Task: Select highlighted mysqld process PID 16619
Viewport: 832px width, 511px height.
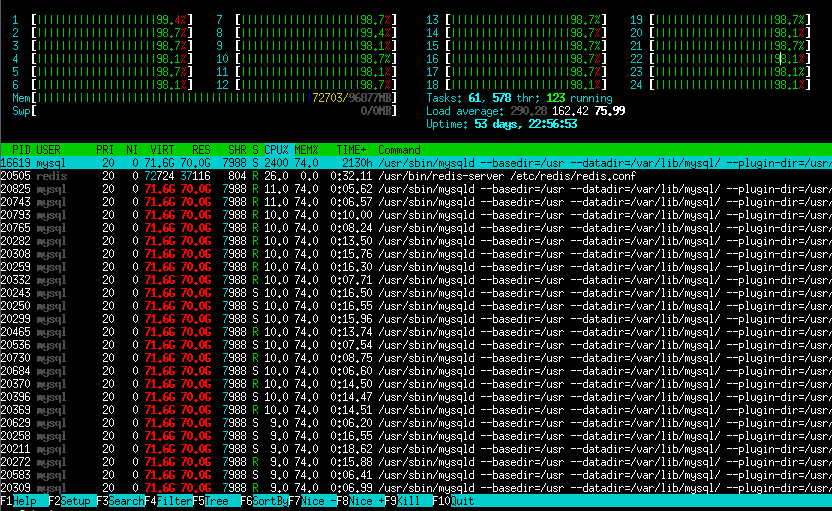Action: tap(416, 163)
